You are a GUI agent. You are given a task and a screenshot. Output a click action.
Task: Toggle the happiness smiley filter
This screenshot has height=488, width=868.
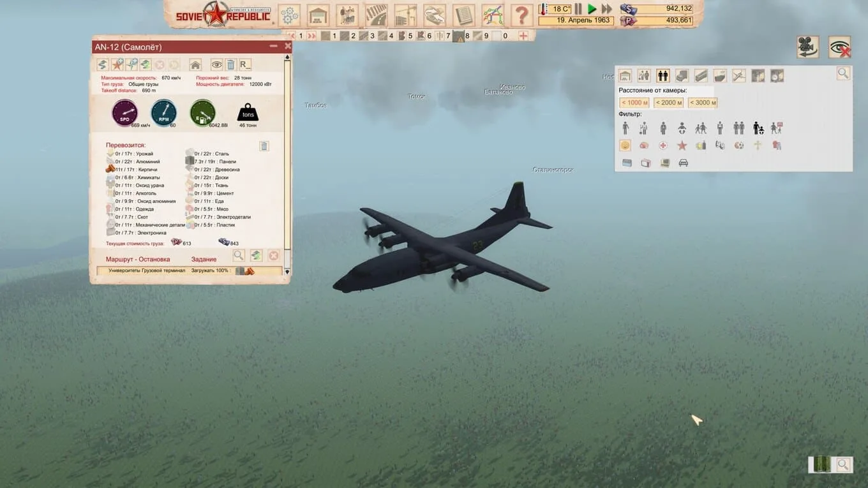pos(625,145)
